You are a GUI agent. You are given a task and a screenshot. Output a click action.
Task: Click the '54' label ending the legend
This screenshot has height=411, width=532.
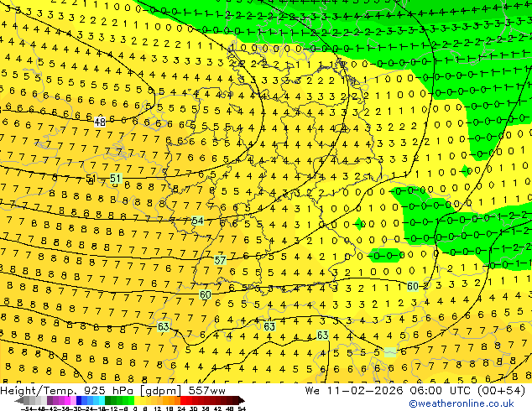click(242, 409)
